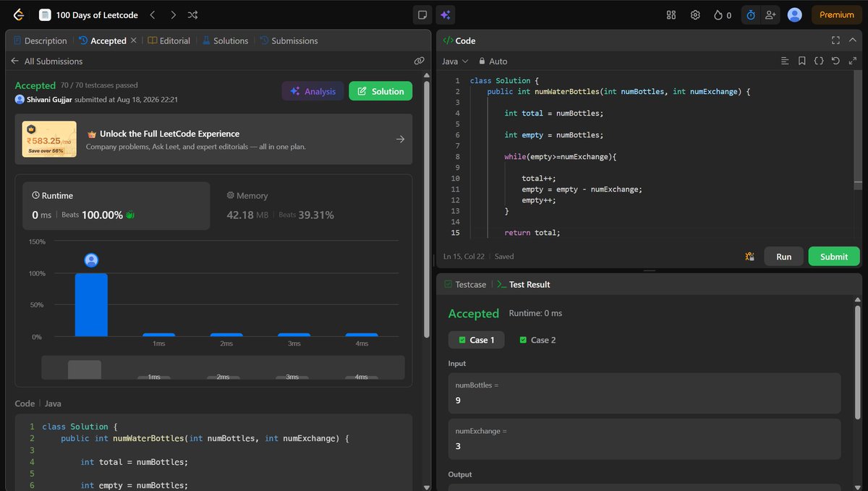Click the numBottles input value 9
Viewport: 868px width, 491px height.
pos(644,393)
